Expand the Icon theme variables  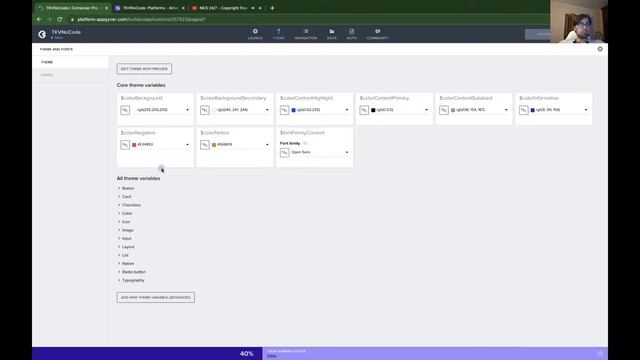coord(124,222)
